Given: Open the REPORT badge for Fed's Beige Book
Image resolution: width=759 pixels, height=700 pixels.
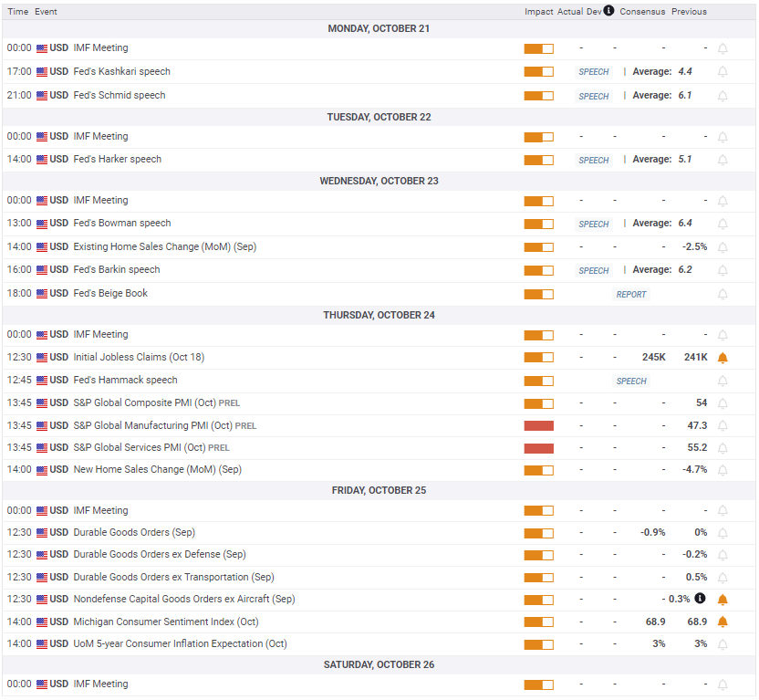Looking at the screenshot, I should [x=630, y=294].
